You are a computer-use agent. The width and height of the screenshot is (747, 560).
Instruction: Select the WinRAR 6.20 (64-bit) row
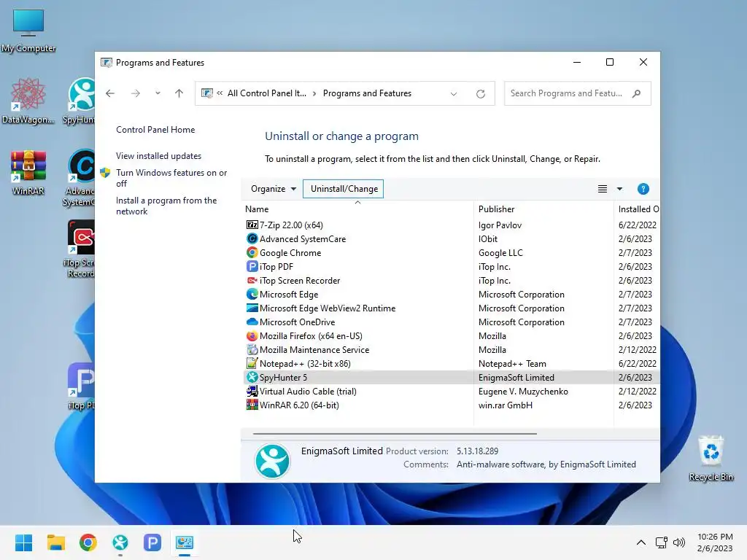coord(451,405)
